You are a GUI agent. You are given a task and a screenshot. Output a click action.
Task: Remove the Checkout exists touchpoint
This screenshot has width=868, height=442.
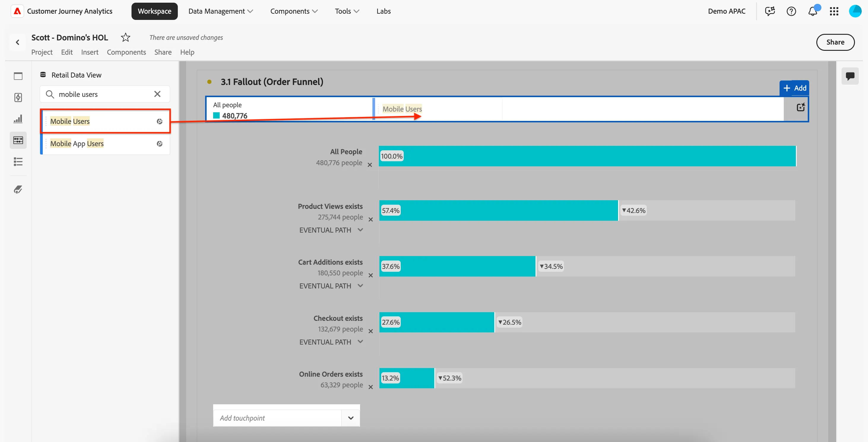pyautogui.click(x=371, y=331)
